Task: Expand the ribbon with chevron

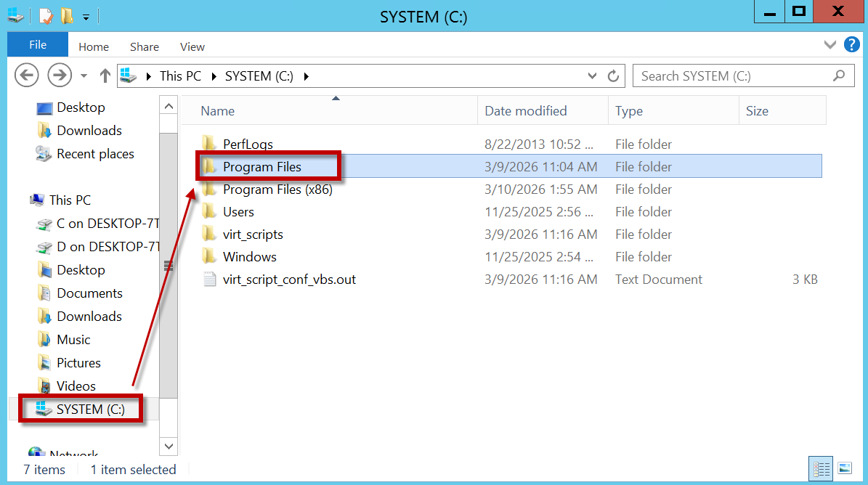Action: [x=830, y=45]
